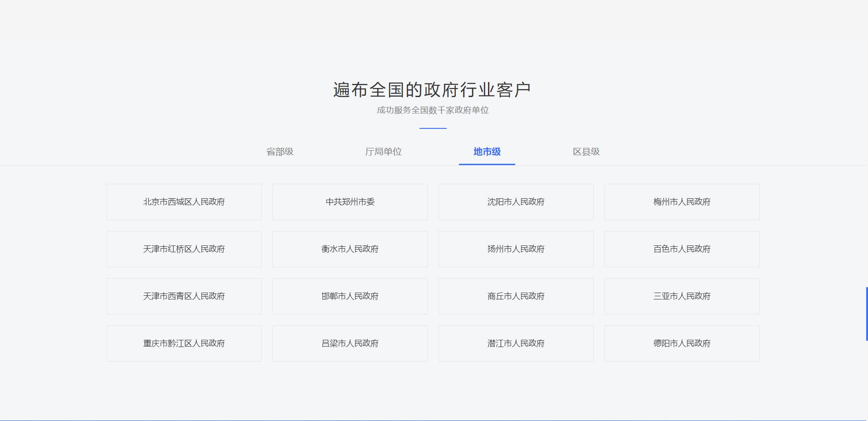The width and height of the screenshot is (868, 421).
Task: Switch to the 省部级 tab
Action: [x=280, y=152]
